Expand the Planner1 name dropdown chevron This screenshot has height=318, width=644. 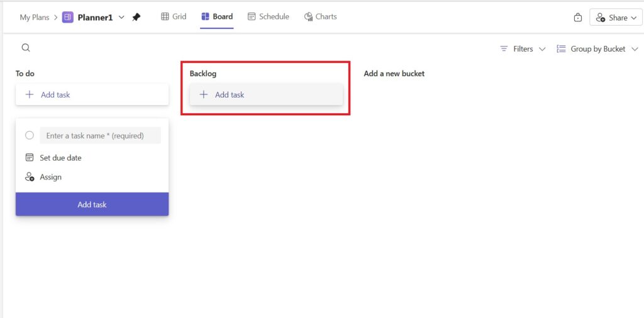[x=121, y=17]
